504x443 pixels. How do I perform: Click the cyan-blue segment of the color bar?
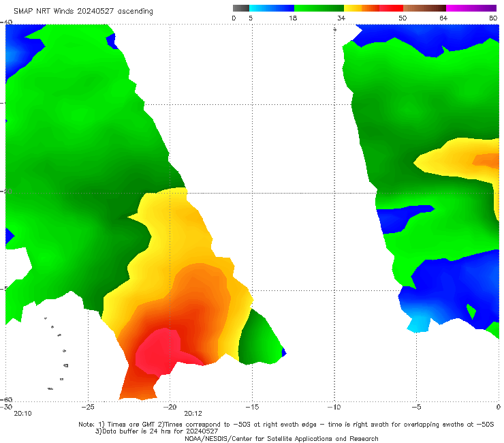coord(272,8)
